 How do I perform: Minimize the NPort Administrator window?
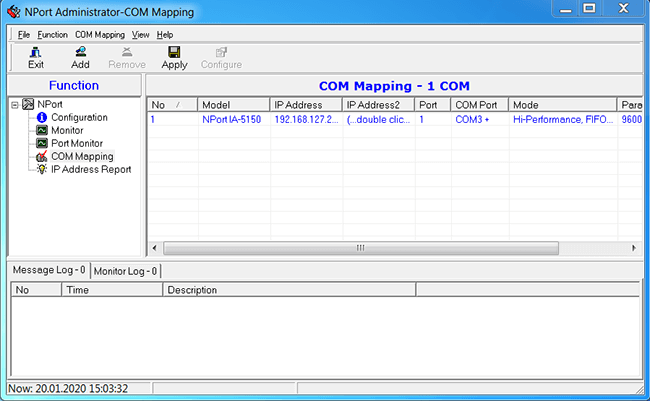[x=565, y=8]
